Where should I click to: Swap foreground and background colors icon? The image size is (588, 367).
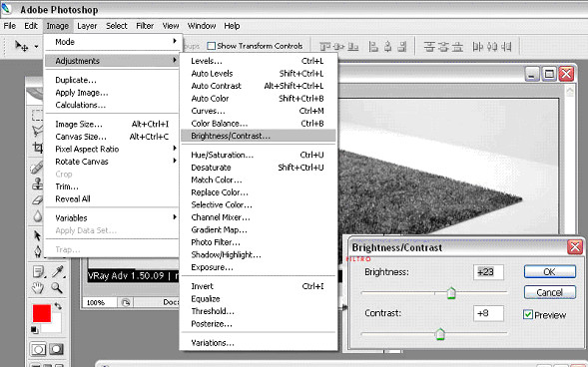click(58, 306)
